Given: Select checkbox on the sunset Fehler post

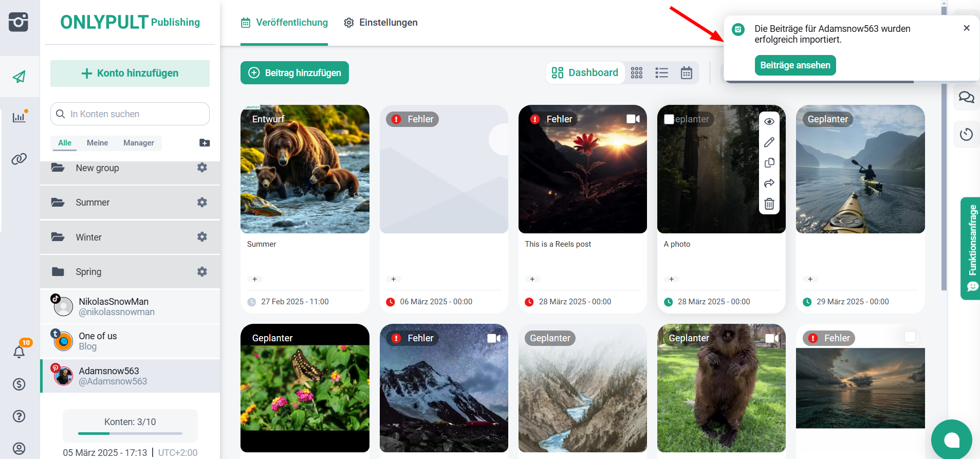Looking at the screenshot, I should point(910,337).
